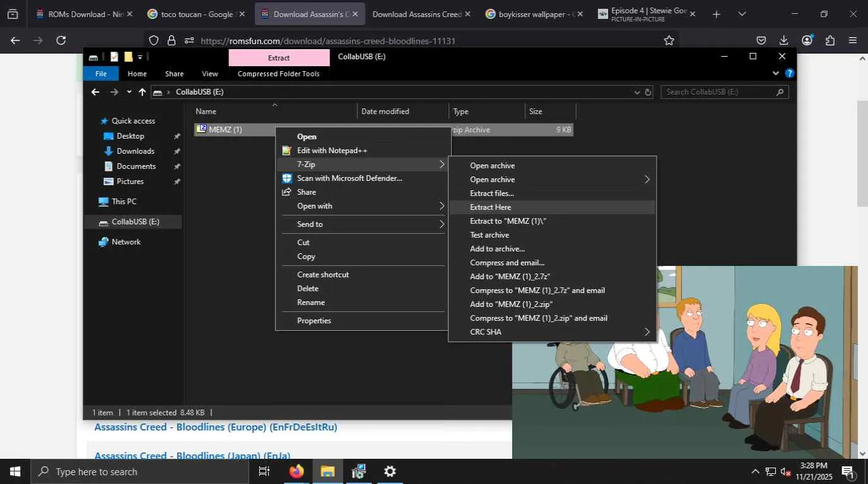
Task: Click the Firefox icon in the taskbar
Action: tap(296, 471)
